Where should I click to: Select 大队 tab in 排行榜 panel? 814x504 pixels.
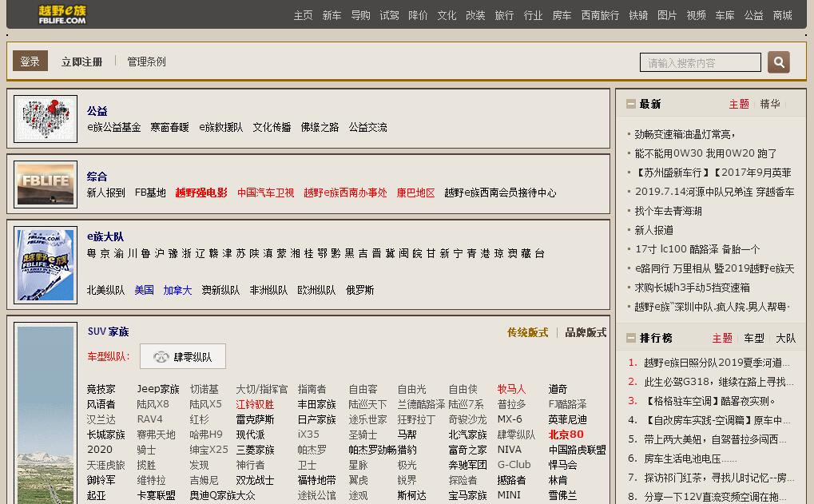coord(785,338)
